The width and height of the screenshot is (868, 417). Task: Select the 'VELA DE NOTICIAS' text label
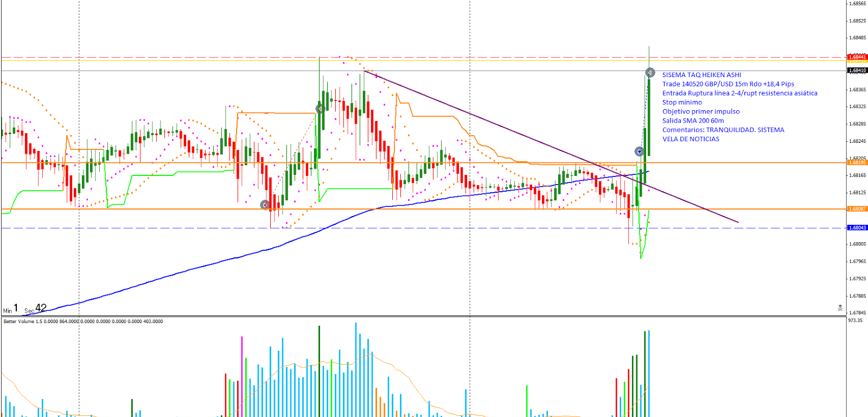691,140
